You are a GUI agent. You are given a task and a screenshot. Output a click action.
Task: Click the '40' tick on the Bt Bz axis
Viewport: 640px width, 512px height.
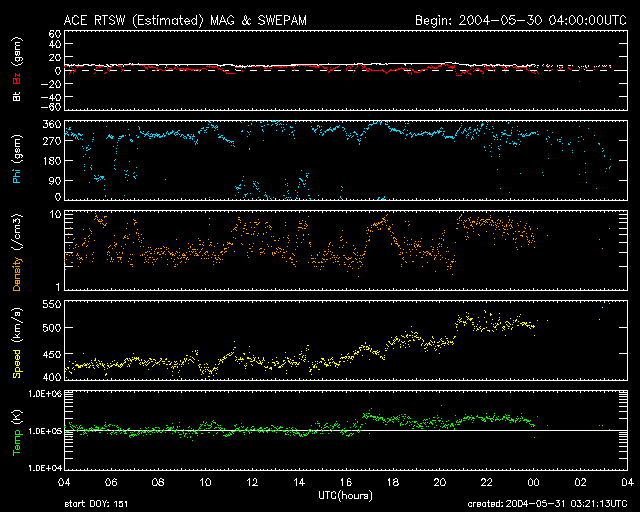pos(54,44)
